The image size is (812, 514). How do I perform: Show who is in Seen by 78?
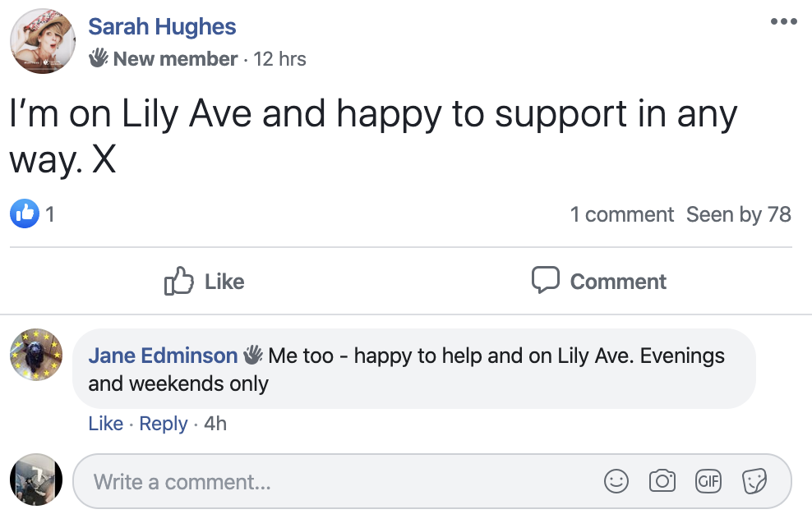point(738,214)
